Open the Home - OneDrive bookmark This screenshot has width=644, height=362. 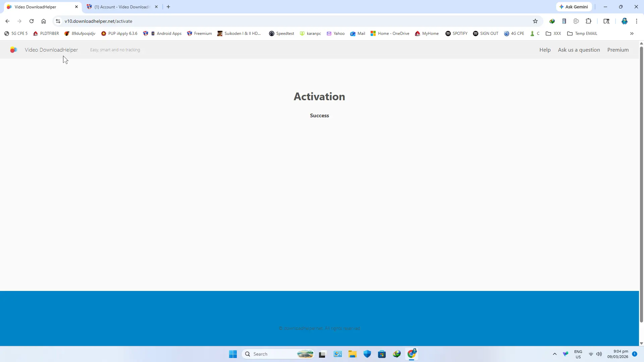coord(390,34)
